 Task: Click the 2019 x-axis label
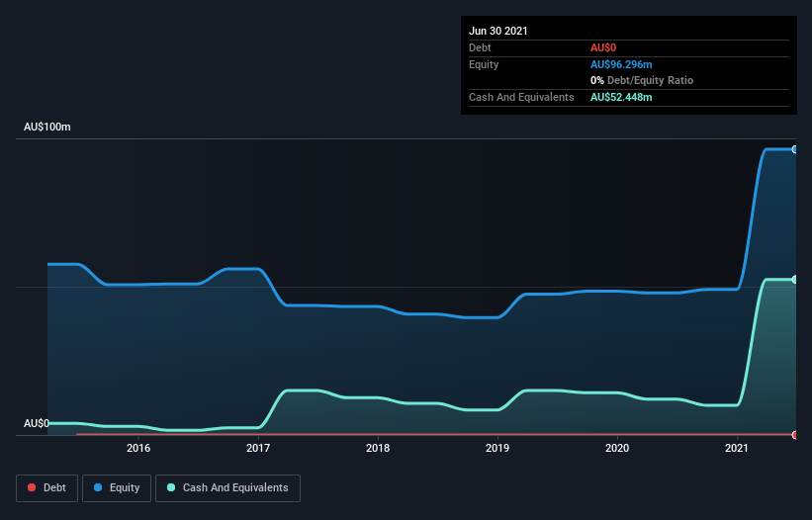coord(497,448)
